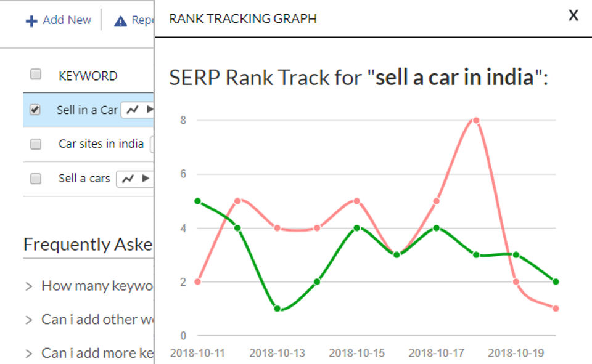592x364 pixels.
Task: Click the KEYWORD column header
Action: click(x=88, y=76)
